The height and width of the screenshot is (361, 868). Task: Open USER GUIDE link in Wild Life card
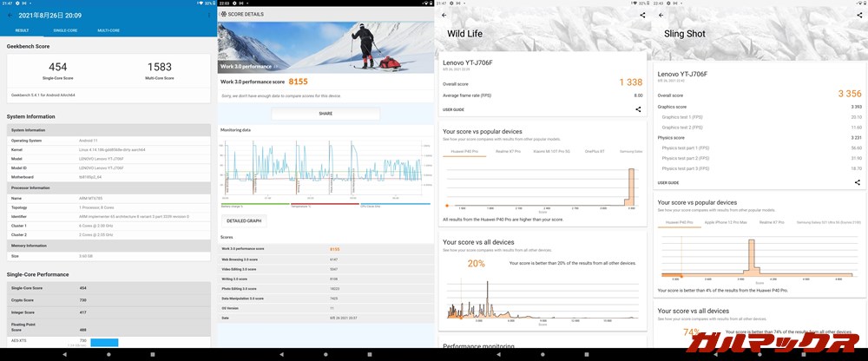click(453, 109)
